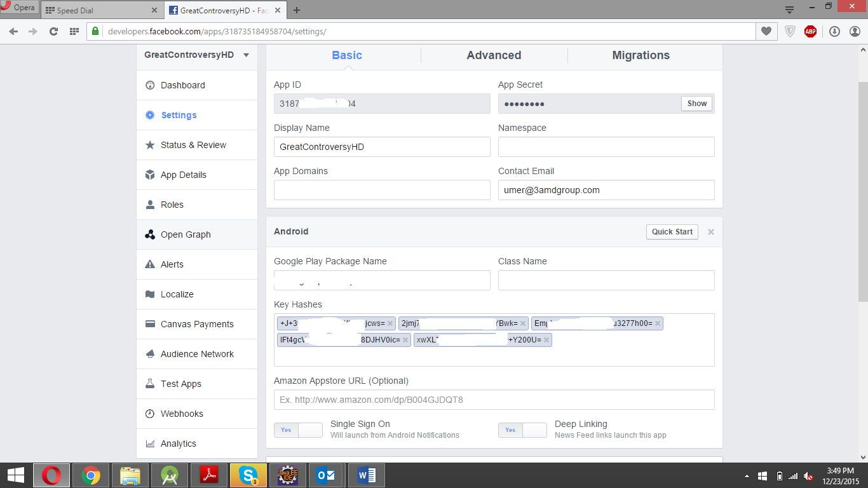Screen dimensions: 868x488
Task: Open the Open Graph item
Action: [x=197, y=234]
